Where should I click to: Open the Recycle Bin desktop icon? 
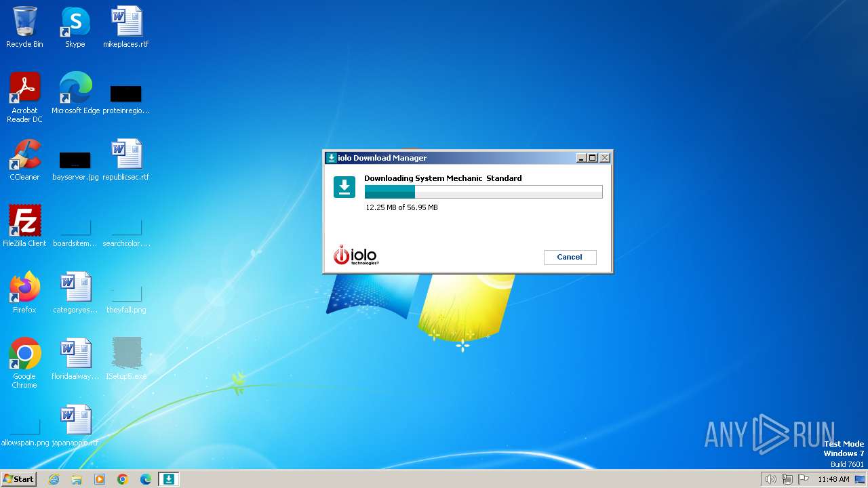(x=24, y=27)
